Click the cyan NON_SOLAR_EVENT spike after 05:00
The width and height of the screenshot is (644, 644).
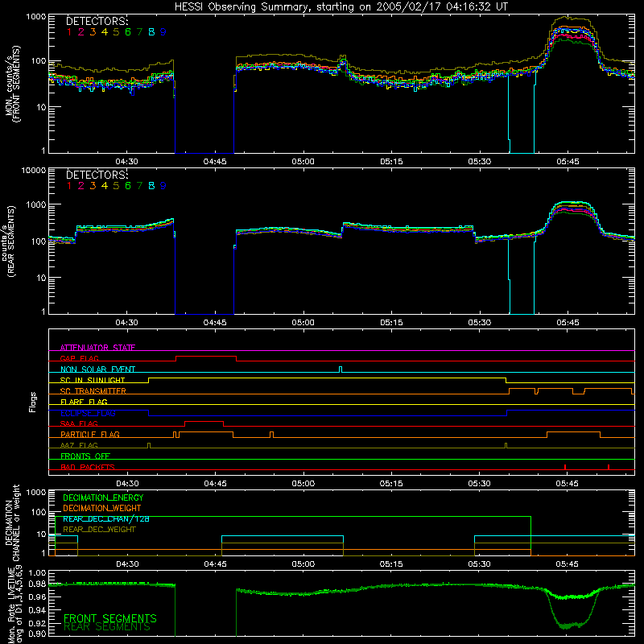[x=341, y=369]
